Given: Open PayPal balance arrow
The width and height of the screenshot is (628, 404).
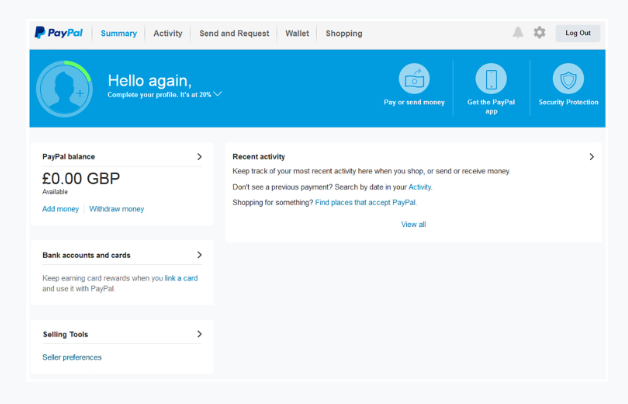Looking at the screenshot, I should [199, 157].
